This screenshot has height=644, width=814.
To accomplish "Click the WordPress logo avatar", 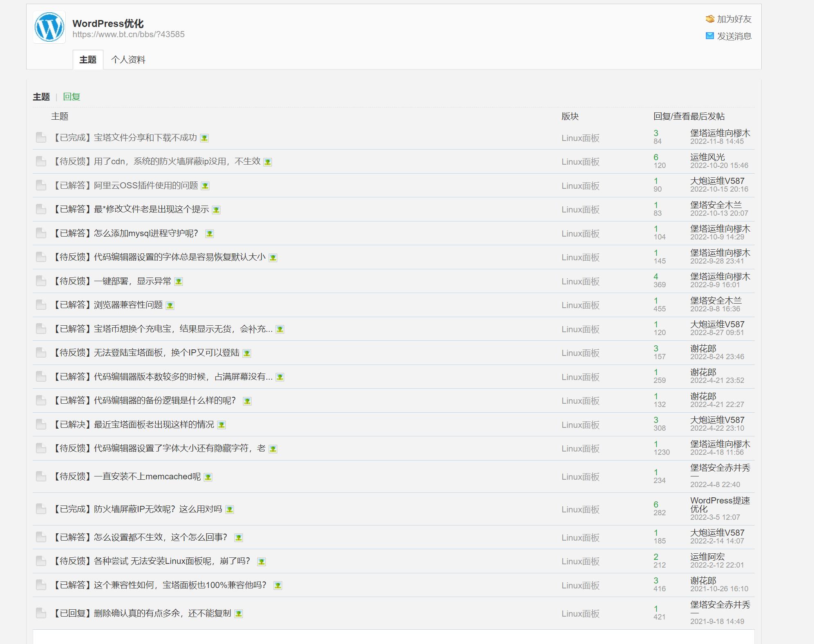I will [49, 27].
